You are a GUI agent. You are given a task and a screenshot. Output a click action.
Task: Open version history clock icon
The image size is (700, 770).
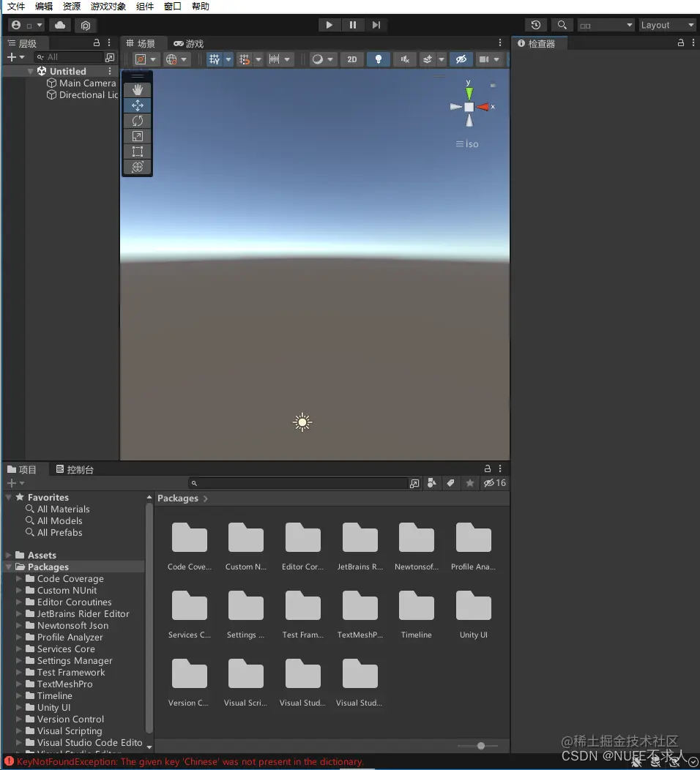click(536, 25)
